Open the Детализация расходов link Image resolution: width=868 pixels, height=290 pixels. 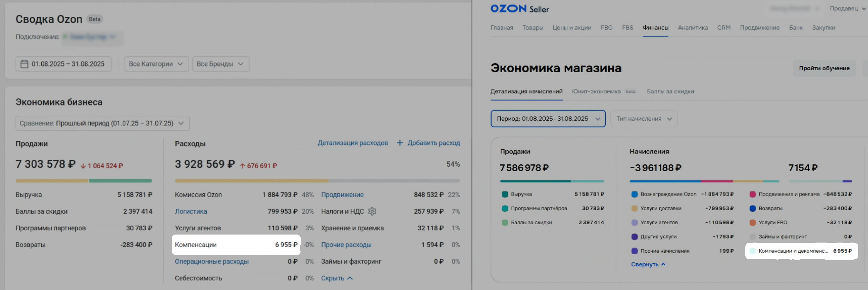(353, 143)
